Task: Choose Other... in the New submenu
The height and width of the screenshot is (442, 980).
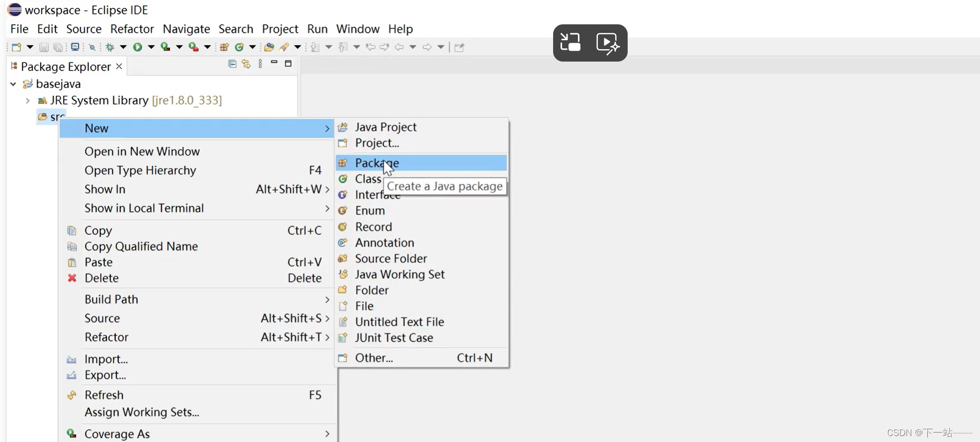Action: (x=421, y=358)
